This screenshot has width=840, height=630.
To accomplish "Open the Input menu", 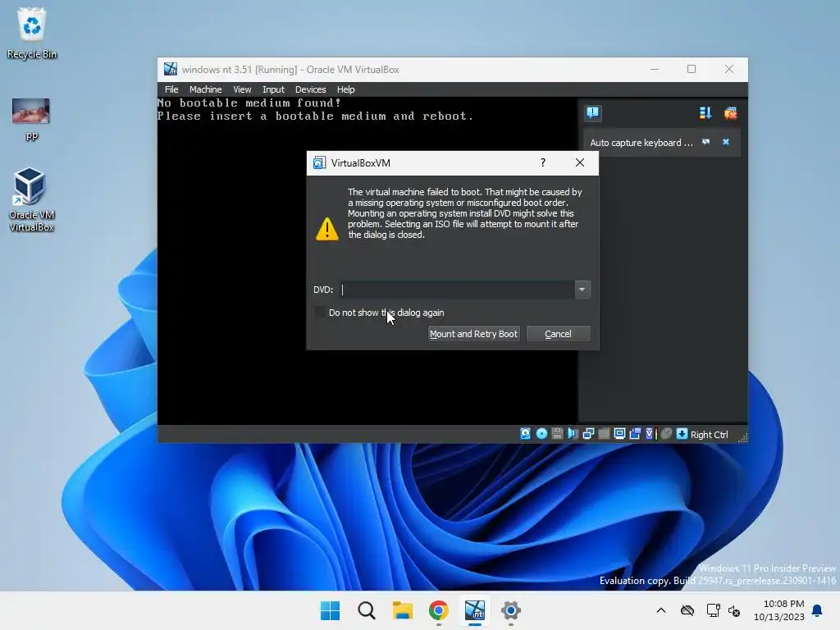I will pos(273,89).
